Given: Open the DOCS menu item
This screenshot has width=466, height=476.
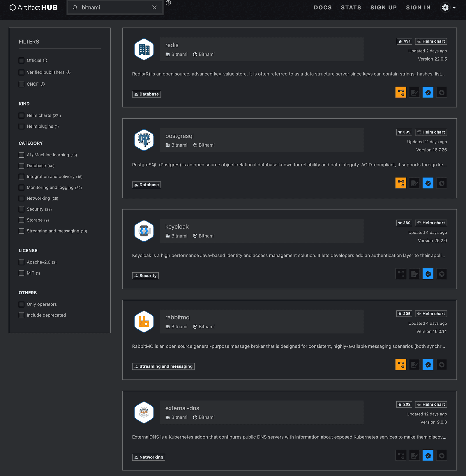Looking at the screenshot, I should tap(323, 8).
